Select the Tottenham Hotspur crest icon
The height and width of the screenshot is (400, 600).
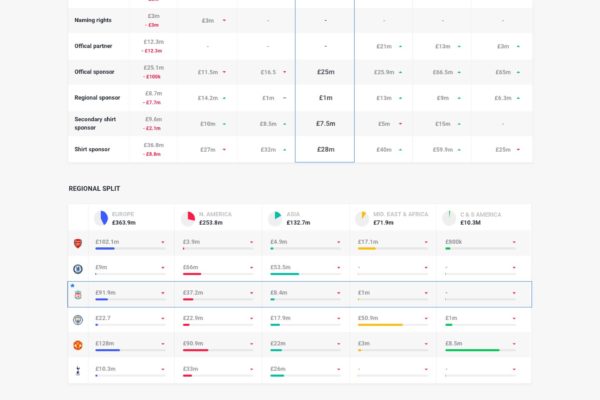(78, 371)
